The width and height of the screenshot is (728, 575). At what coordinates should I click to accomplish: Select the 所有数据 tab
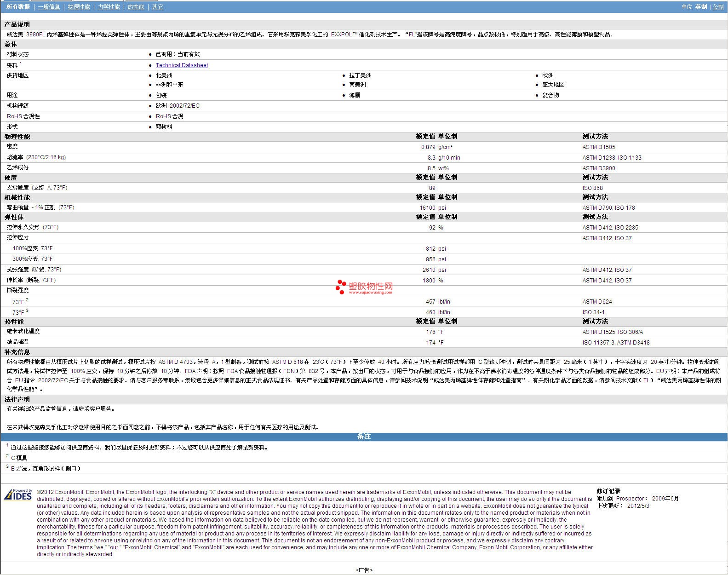tap(18, 7)
